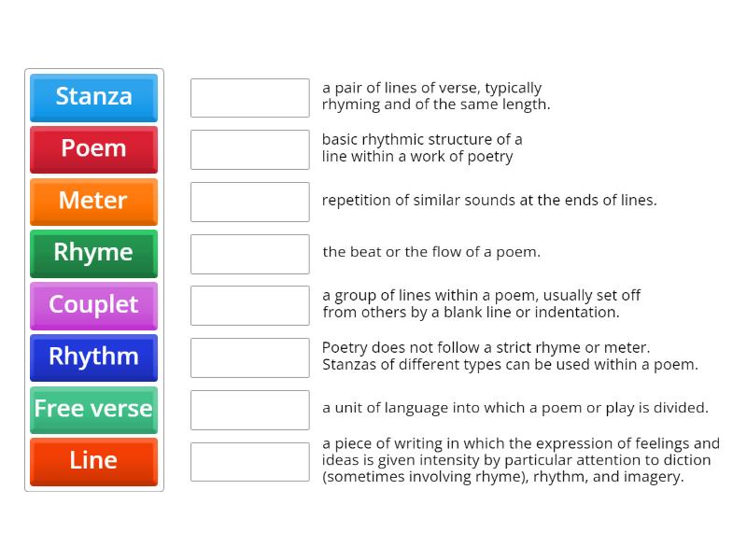
Task: Click the answer box for the poem definition
Action: [249, 461]
